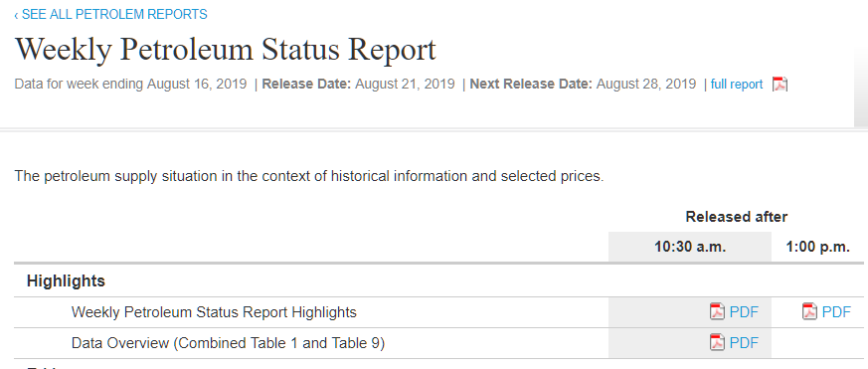
Task: Select the 10:30 a.m. column header
Action: pyautogui.click(x=690, y=247)
